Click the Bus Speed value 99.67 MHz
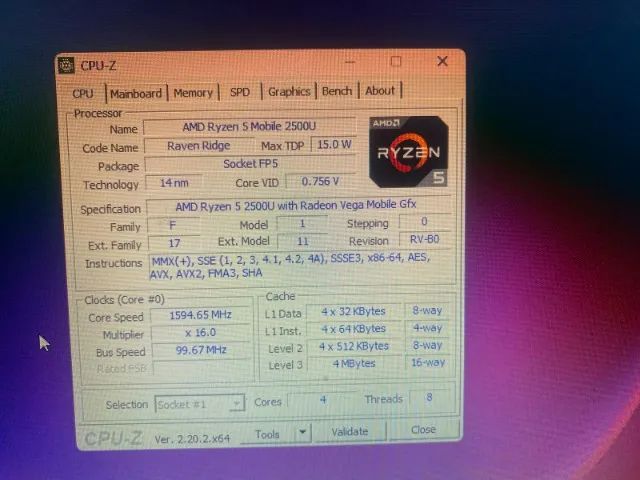 coord(201,350)
